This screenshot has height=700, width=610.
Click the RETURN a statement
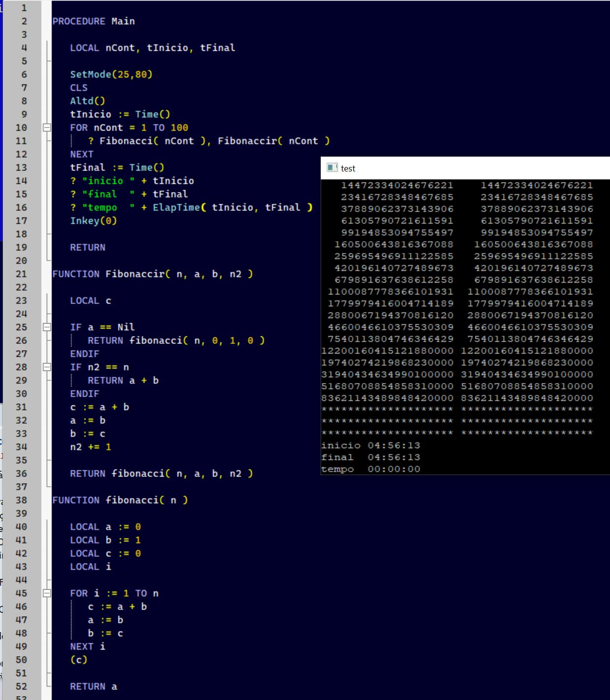click(x=93, y=686)
